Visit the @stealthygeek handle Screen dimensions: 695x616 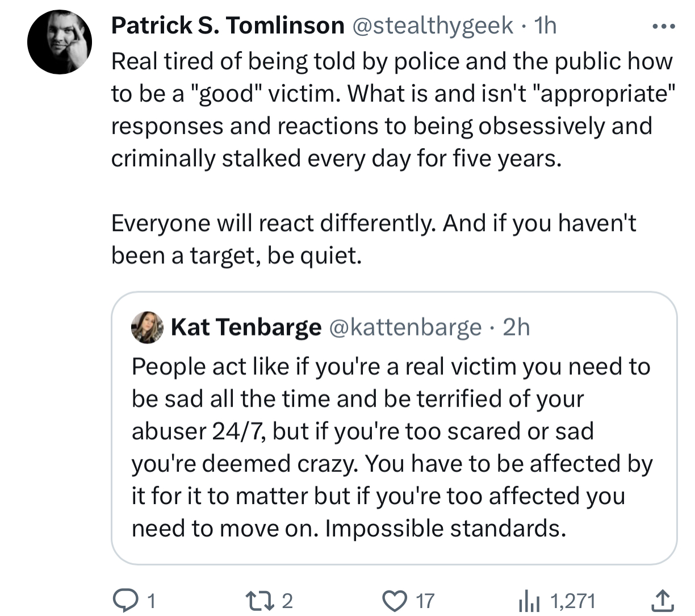434,26
